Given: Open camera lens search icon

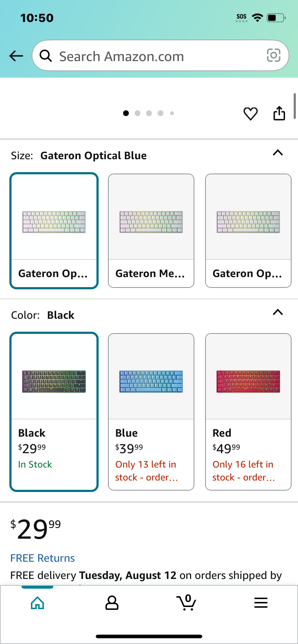Looking at the screenshot, I should point(274,55).
